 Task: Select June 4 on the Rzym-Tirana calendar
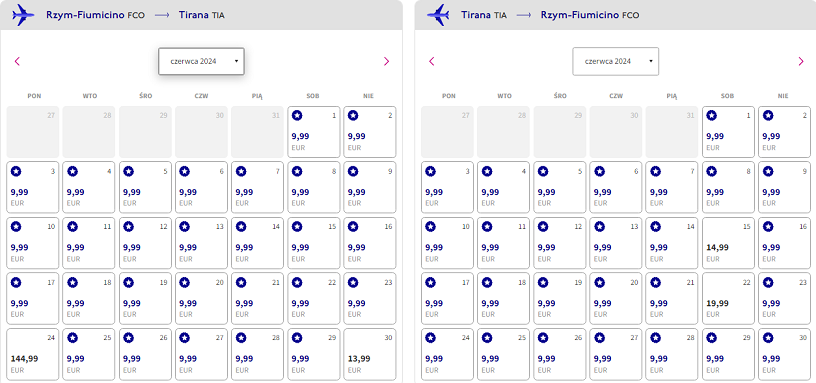coord(88,187)
